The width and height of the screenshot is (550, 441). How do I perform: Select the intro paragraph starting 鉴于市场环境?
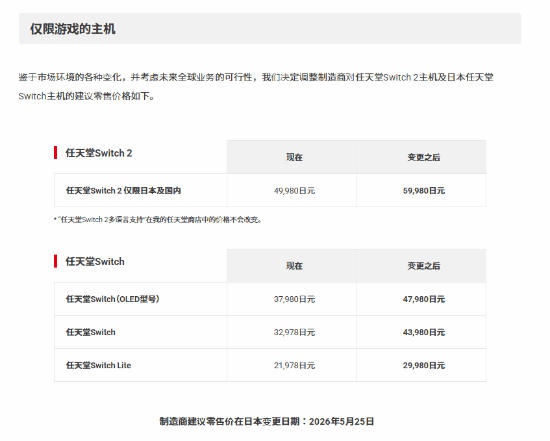click(x=256, y=86)
